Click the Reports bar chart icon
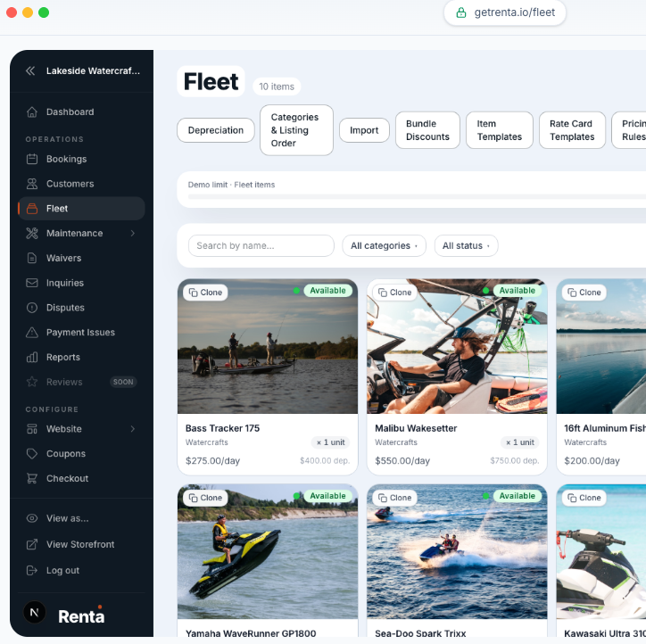The width and height of the screenshot is (646, 644). (x=32, y=357)
